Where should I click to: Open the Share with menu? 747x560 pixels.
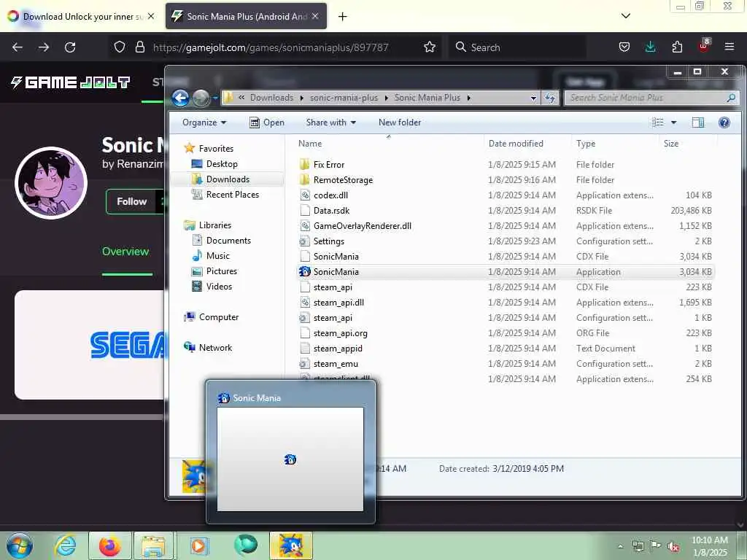(331, 122)
